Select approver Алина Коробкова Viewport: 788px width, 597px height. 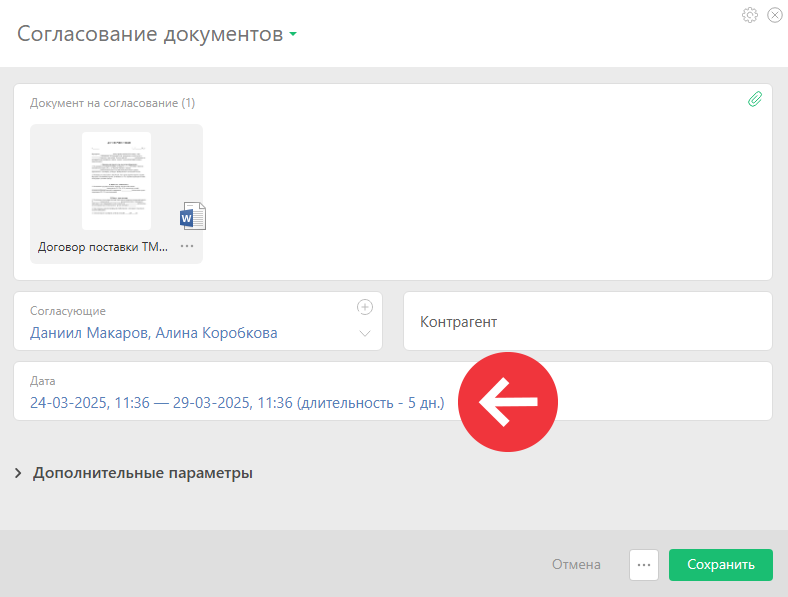click(x=216, y=333)
